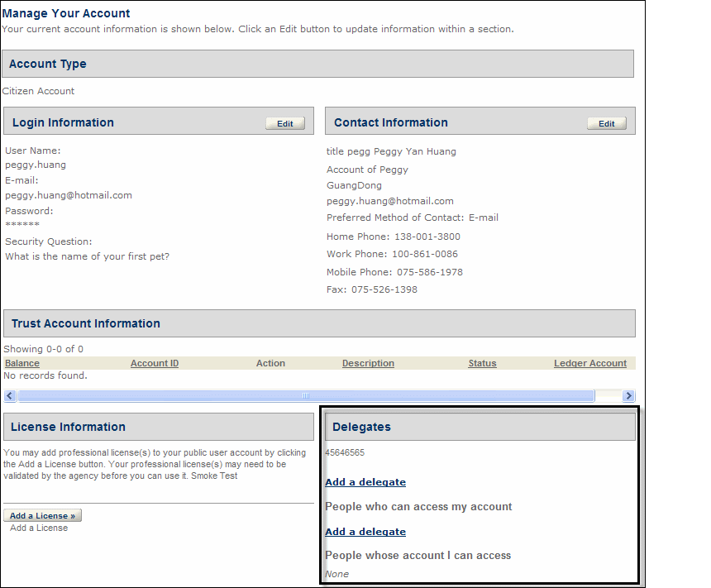The height and width of the screenshot is (588, 711).
Task: Click Edit button in Login Information section
Action: (x=284, y=123)
